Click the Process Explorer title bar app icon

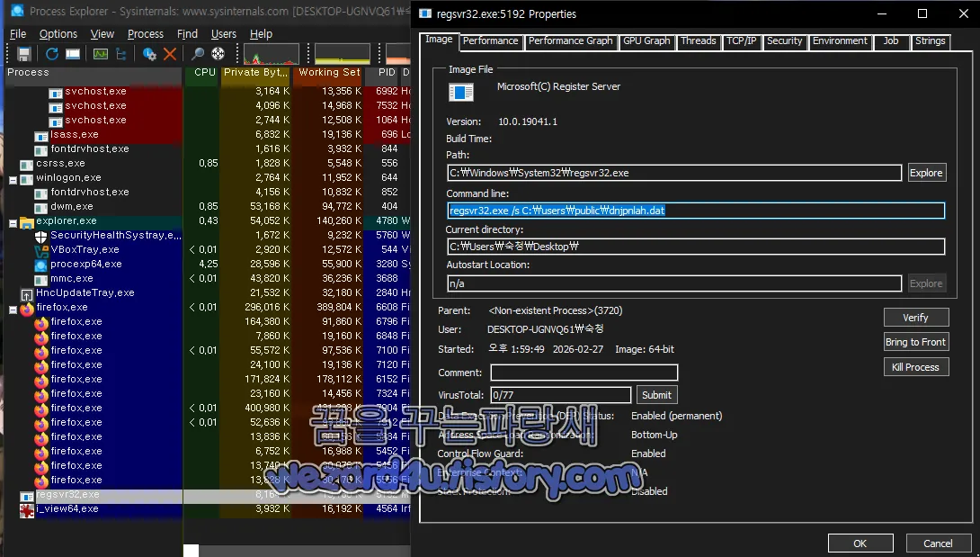click(18, 11)
